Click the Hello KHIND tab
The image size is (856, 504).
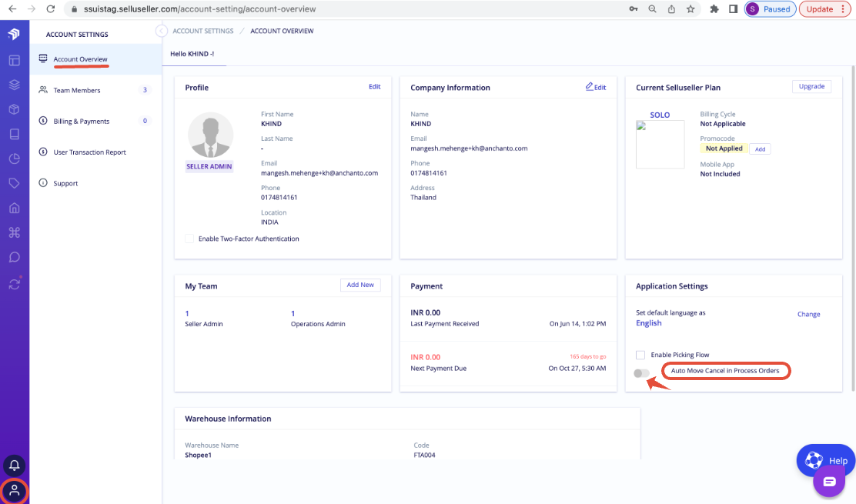coord(192,54)
